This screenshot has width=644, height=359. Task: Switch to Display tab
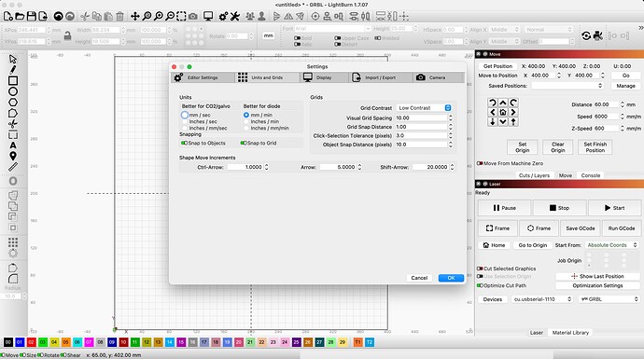pos(325,77)
